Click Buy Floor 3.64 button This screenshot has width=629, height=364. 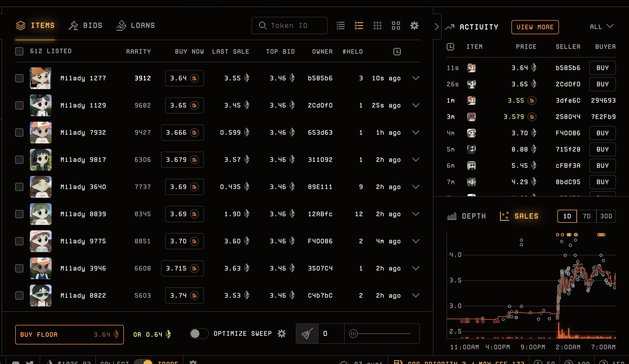(x=70, y=335)
